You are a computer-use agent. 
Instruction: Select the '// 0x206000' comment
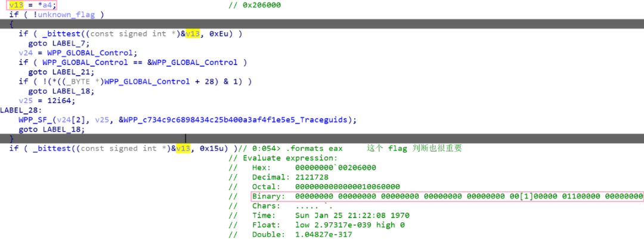pyautogui.click(x=255, y=5)
